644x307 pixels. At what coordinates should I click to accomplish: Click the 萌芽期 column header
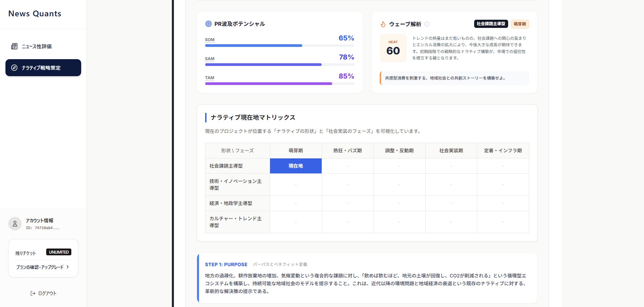[296, 151]
